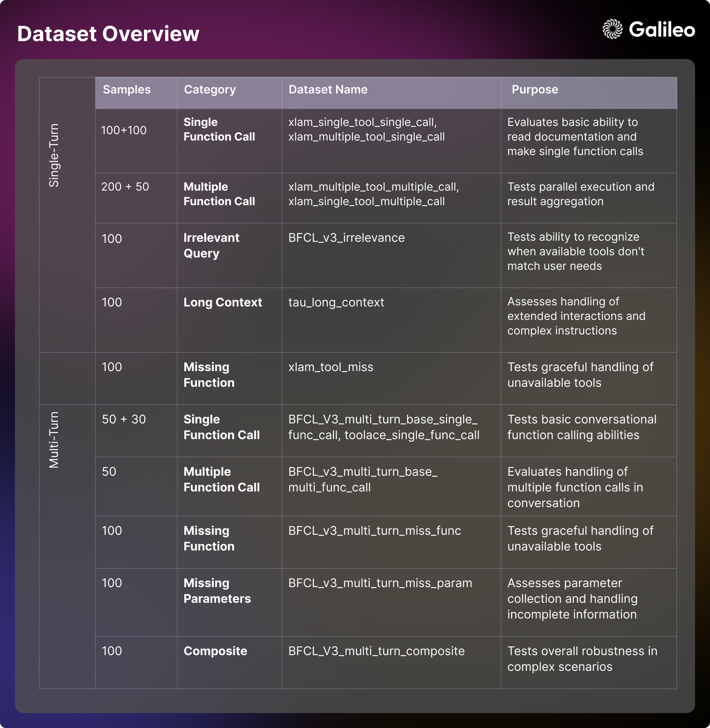This screenshot has height=728, width=710.
Task: Select the Samples column header
Action: [127, 90]
